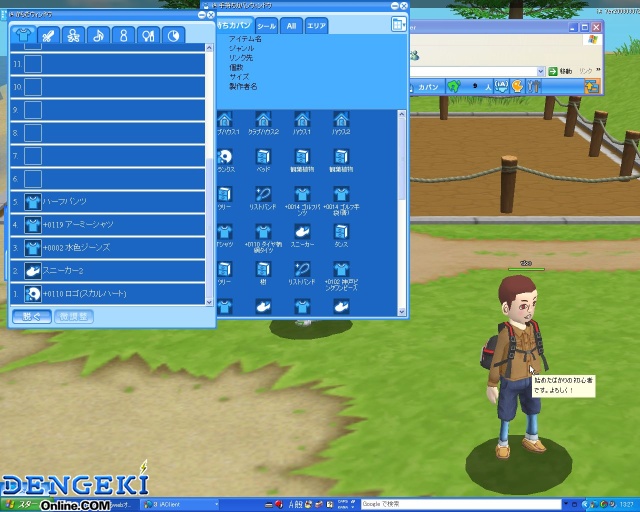
Task: Click the orange window toggle icon on the game toolbar
Action: tap(592, 87)
